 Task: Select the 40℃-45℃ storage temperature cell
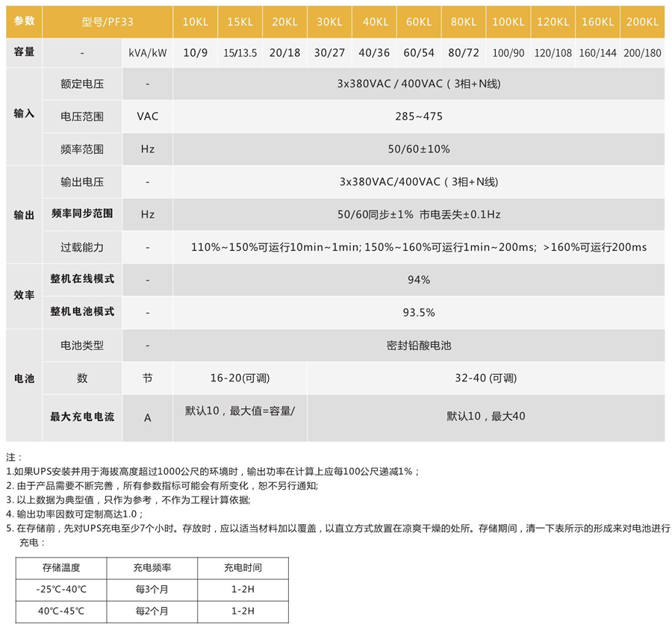tap(61, 611)
